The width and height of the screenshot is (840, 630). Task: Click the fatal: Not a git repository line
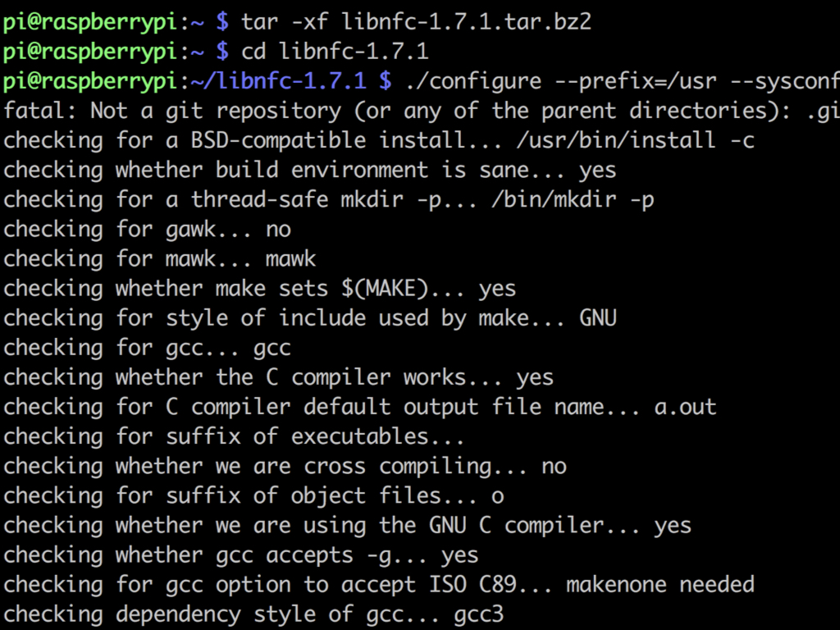[x=421, y=111]
